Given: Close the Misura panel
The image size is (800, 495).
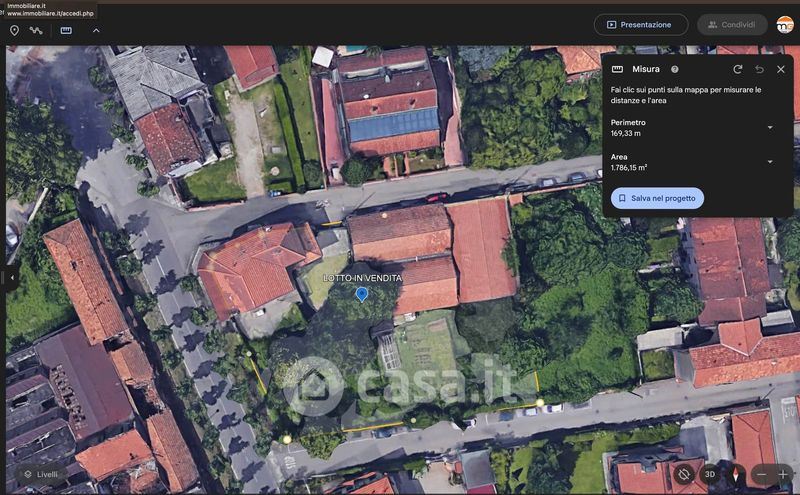Looking at the screenshot, I should click(x=781, y=69).
